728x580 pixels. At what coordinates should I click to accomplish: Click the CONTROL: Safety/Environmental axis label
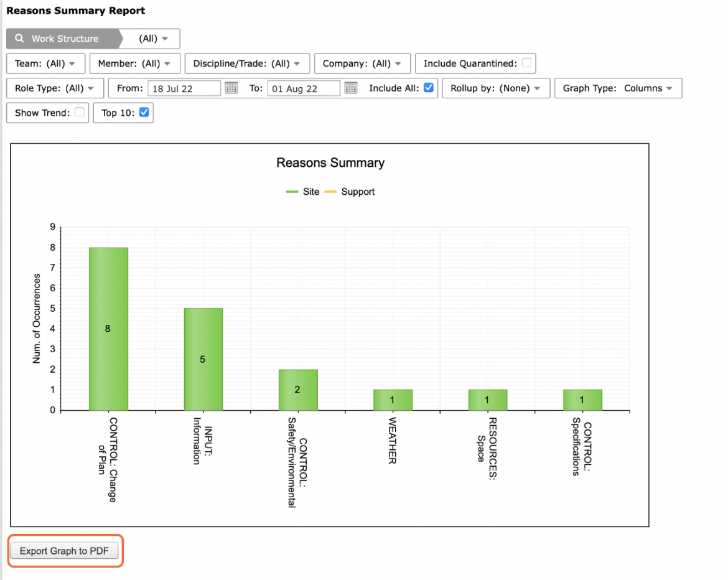coord(297,462)
